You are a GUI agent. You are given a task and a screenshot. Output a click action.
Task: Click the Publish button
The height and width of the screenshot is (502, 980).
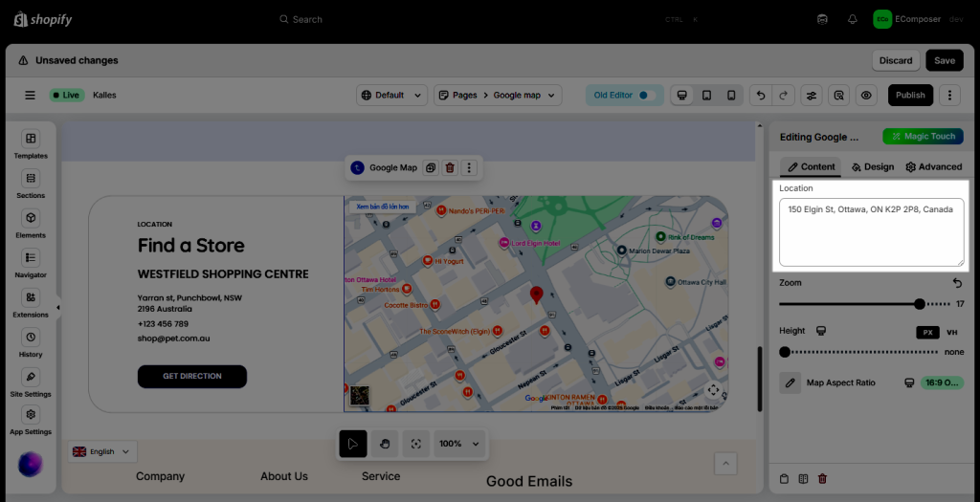click(x=910, y=95)
